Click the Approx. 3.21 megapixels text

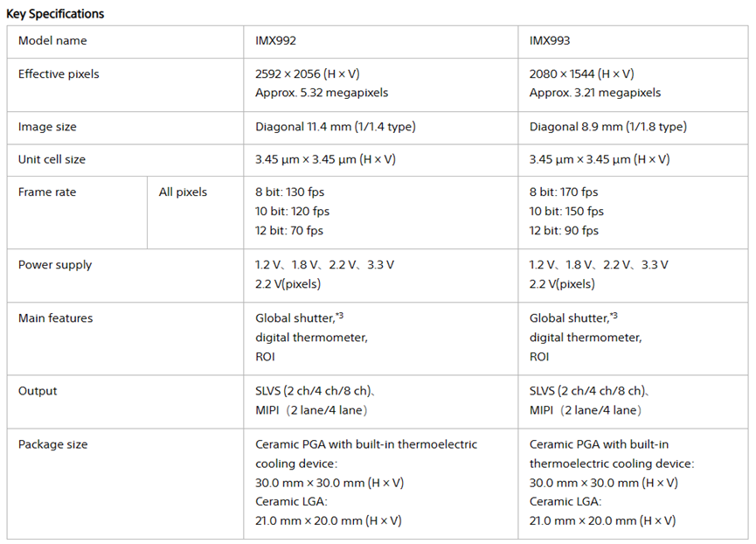[595, 93]
